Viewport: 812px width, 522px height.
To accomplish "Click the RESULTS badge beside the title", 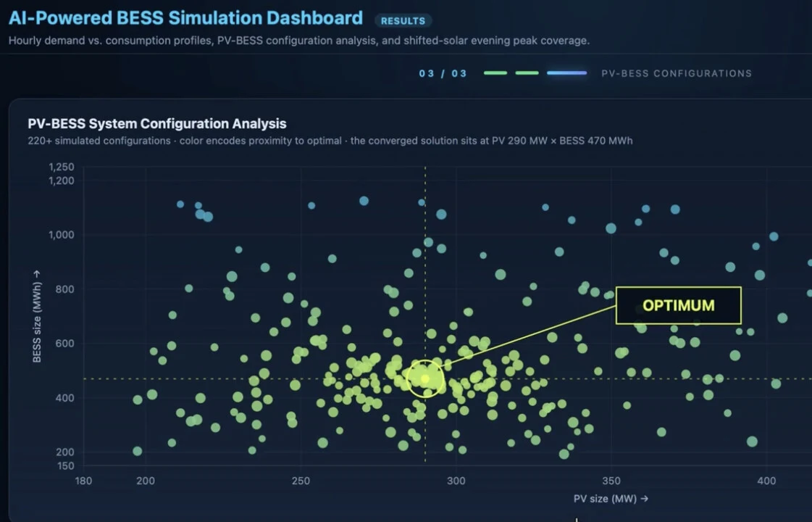I will 403,21.
